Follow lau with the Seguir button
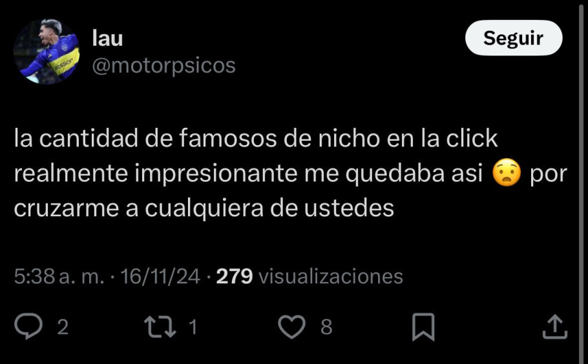588x364 pixels. [514, 38]
